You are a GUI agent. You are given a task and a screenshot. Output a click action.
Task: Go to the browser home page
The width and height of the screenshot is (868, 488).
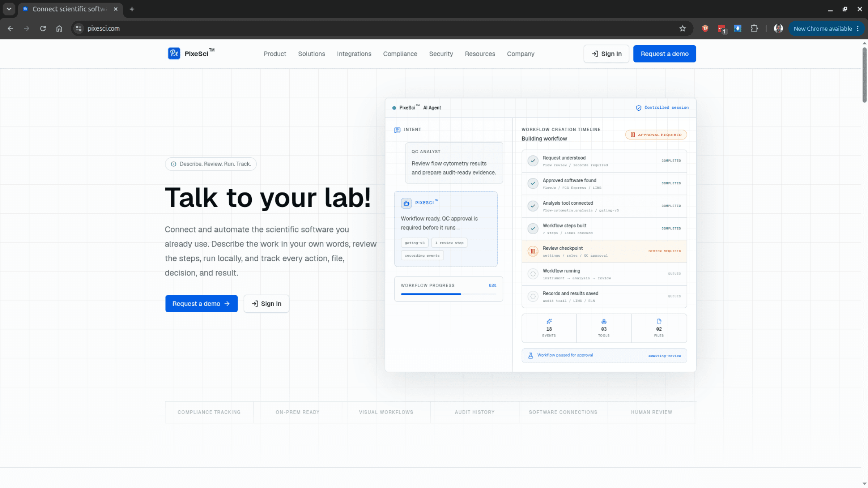(59, 29)
